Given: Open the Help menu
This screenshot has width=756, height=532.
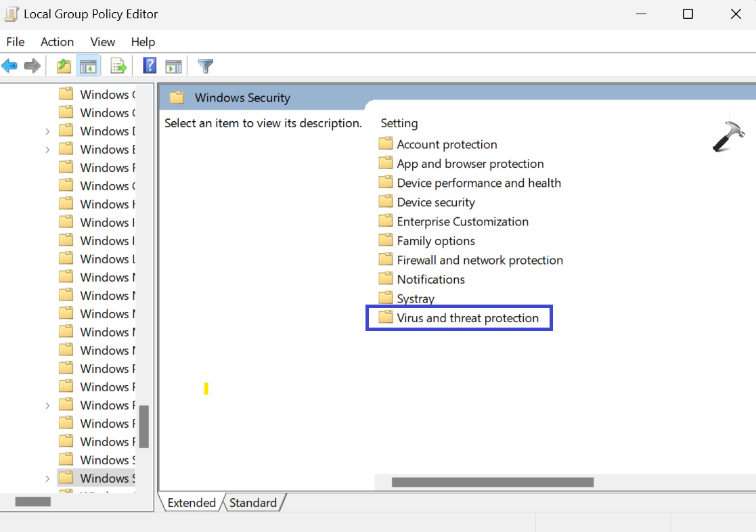Looking at the screenshot, I should (x=143, y=42).
